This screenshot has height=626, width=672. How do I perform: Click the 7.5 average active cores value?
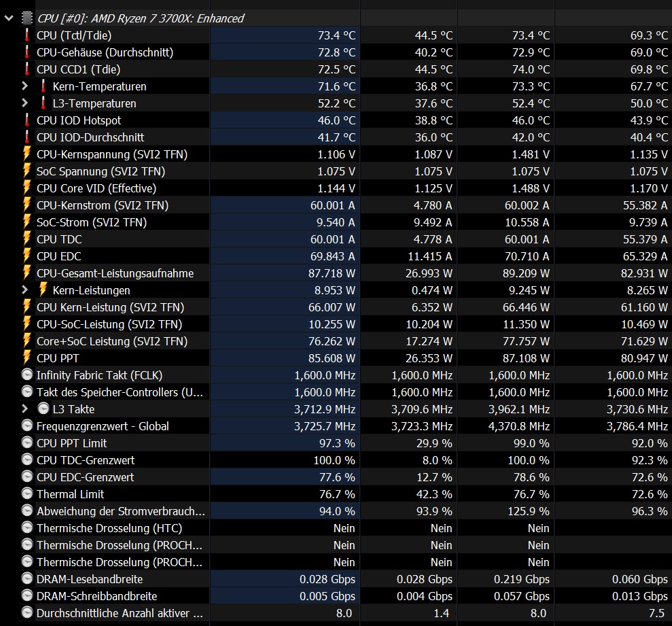pyautogui.click(x=656, y=613)
